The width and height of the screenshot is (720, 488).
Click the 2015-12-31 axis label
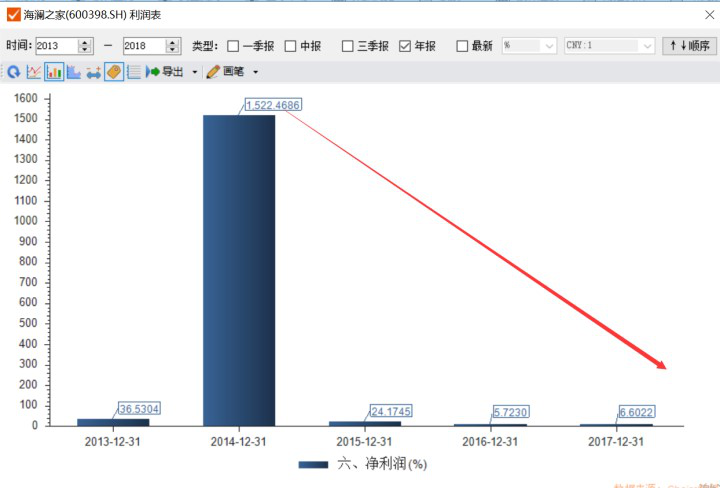point(364,442)
